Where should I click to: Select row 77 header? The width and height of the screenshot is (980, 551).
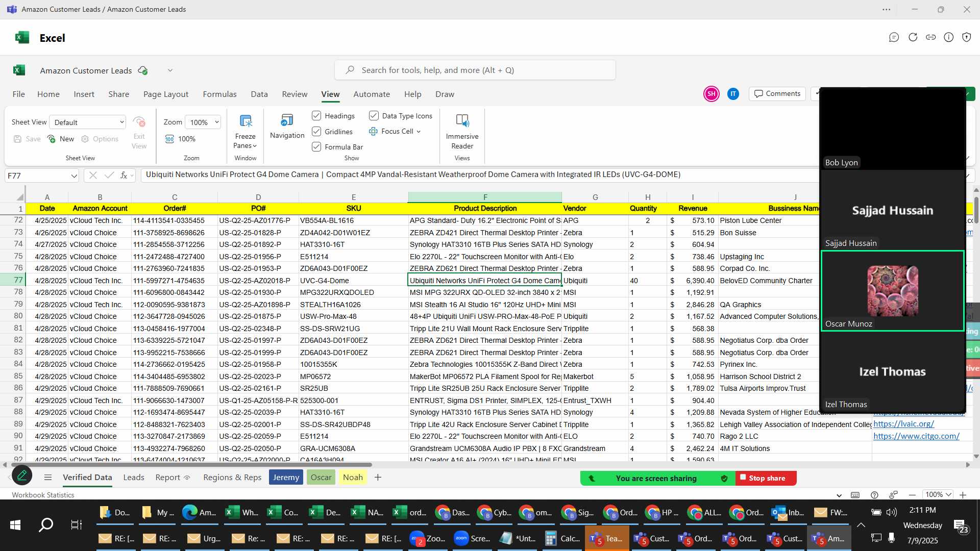coord(18,280)
